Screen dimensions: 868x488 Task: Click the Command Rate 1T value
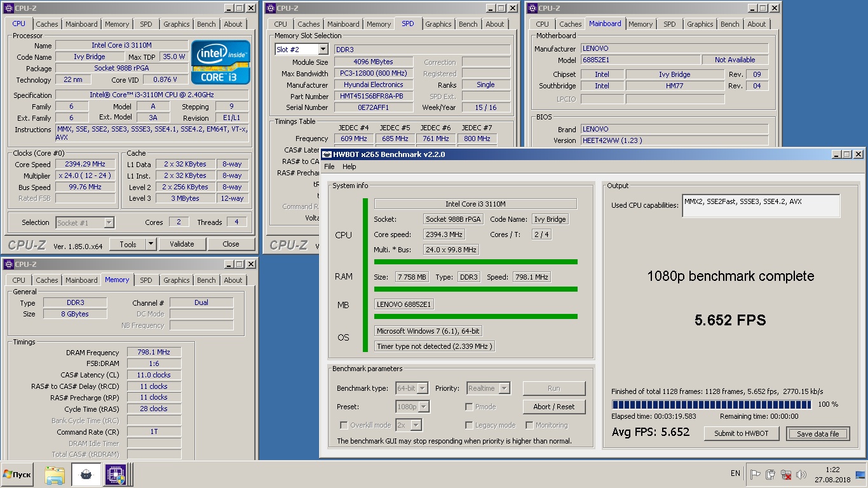pos(154,432)
